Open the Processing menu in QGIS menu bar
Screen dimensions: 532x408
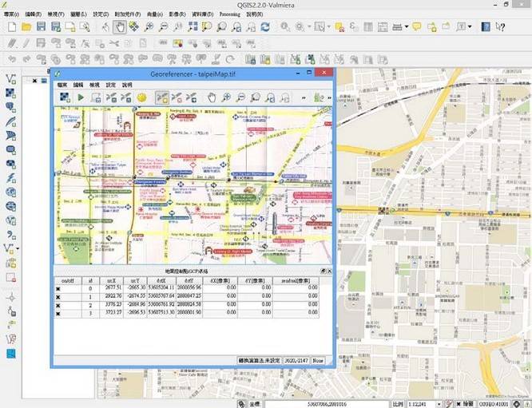[230, 14]
